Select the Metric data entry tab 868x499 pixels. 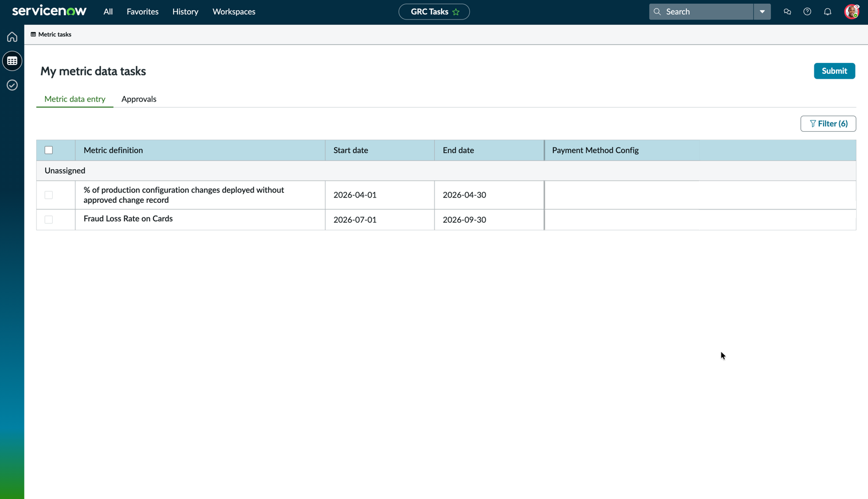point(75,99)
